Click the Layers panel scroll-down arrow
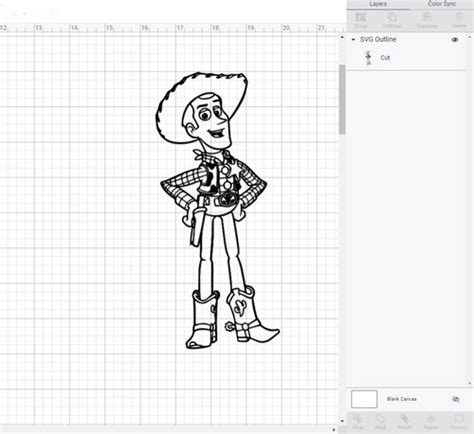 (471, 384)
